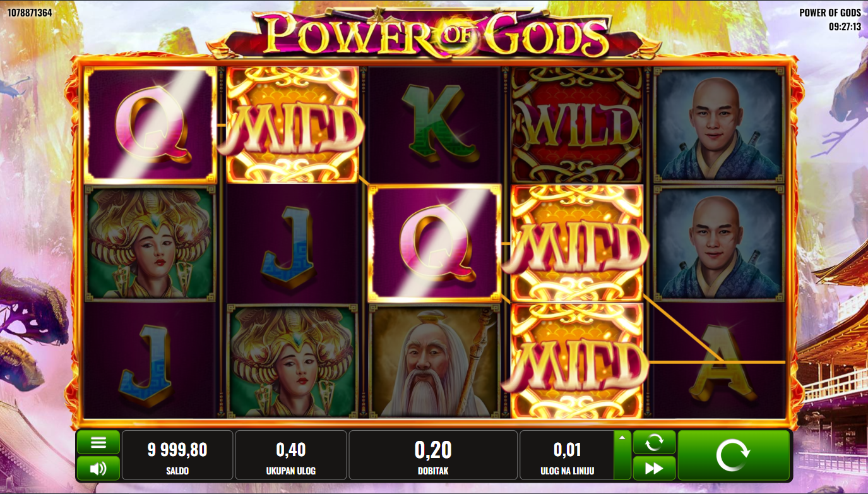Viewport: 868px width, 494px height.
Task: Click the Saldo 9 999,80 balance display
Action: (177, 455)
